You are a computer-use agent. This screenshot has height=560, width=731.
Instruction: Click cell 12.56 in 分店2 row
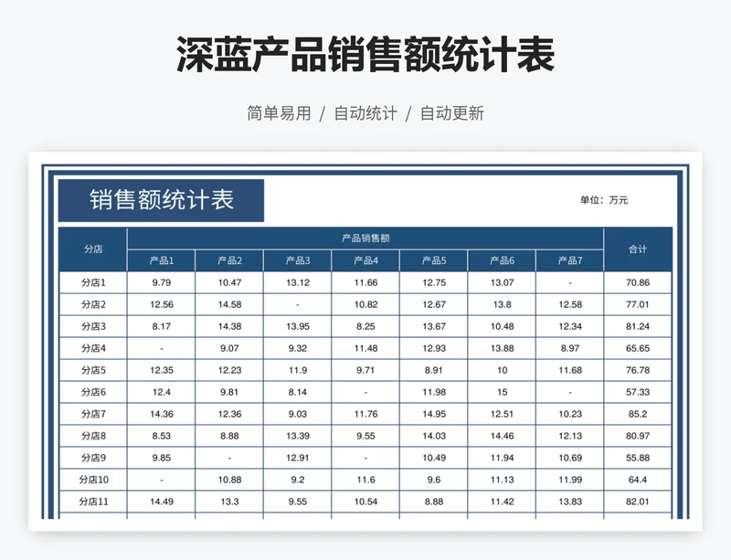point(162,304)
